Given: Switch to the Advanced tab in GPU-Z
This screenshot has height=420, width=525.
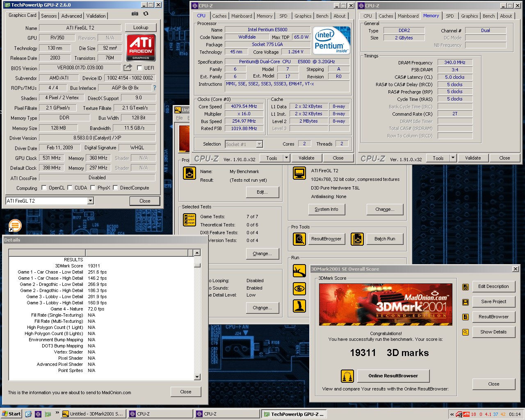Looking at the screenshot, I should 72,16.
